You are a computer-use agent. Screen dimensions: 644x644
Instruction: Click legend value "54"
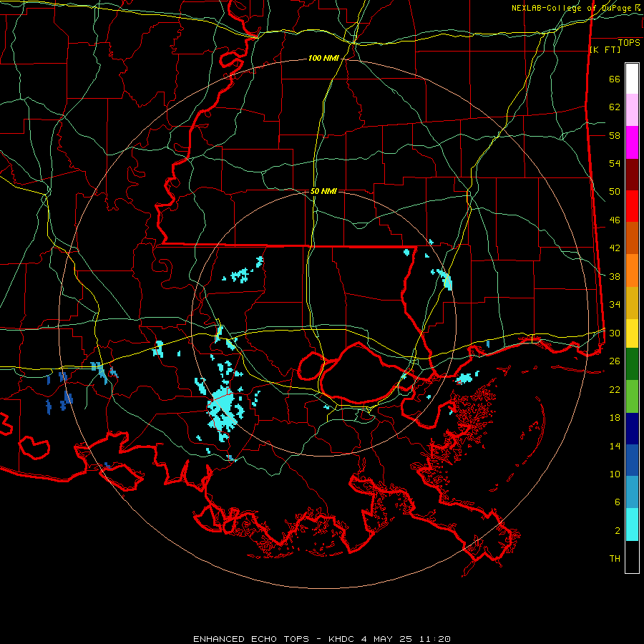[x=615, y=163]
